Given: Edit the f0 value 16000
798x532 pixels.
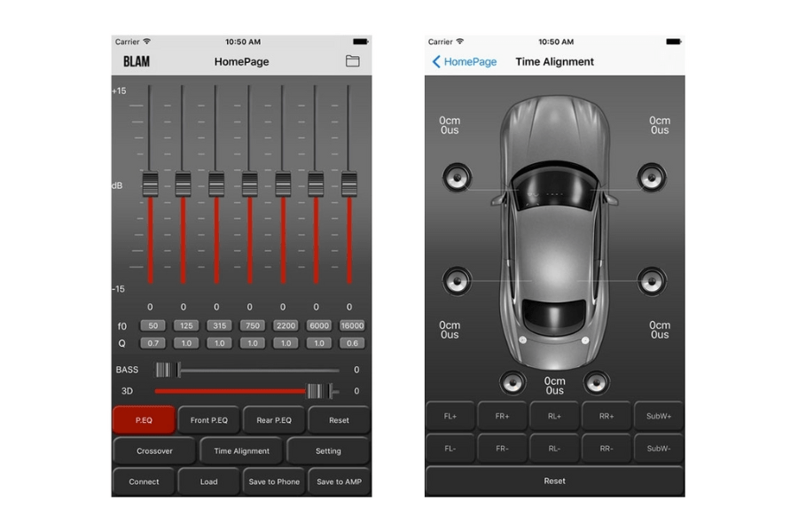Looking at the screenshot, I should (352, 325).
